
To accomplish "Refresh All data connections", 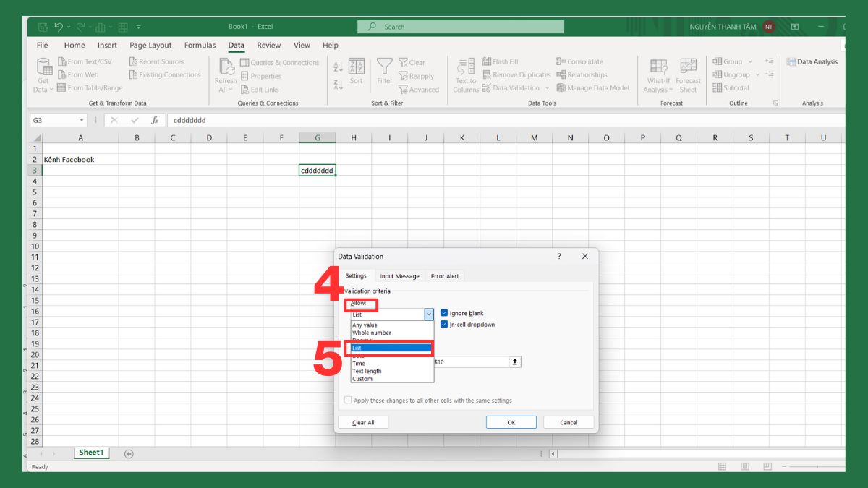I will point(225,74).
